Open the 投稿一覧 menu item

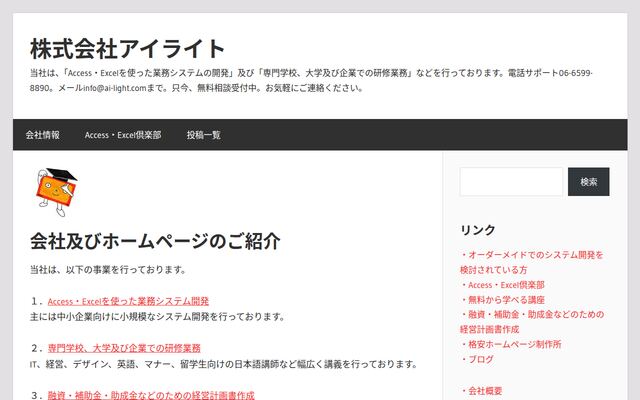(x=204, y=135)
